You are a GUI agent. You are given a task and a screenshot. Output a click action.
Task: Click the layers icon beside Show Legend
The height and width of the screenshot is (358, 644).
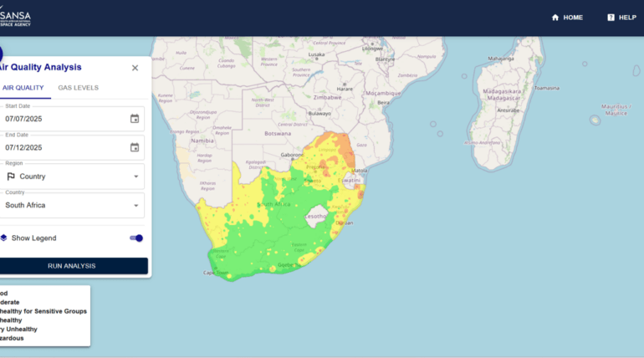pos(3,238)
